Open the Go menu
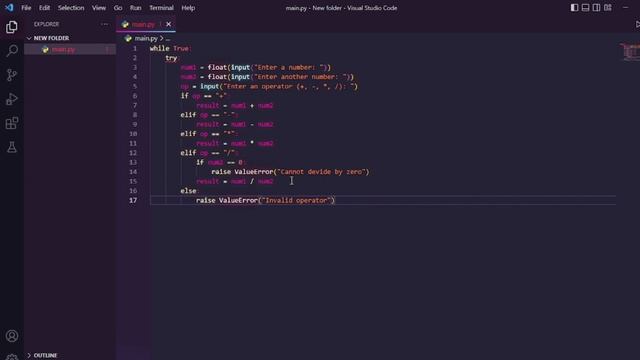The image size is (640, 360). click(x=118, y=8)
